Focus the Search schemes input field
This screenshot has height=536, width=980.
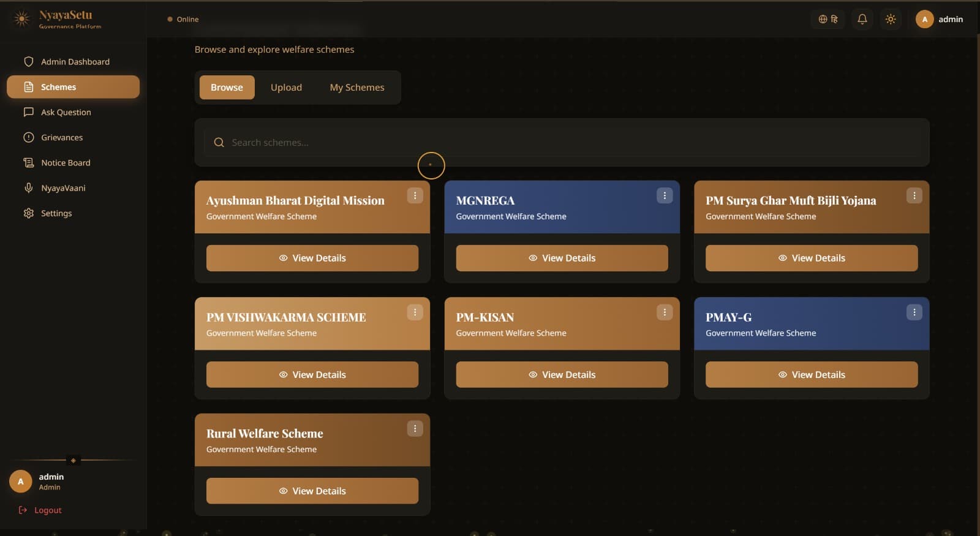562,142
